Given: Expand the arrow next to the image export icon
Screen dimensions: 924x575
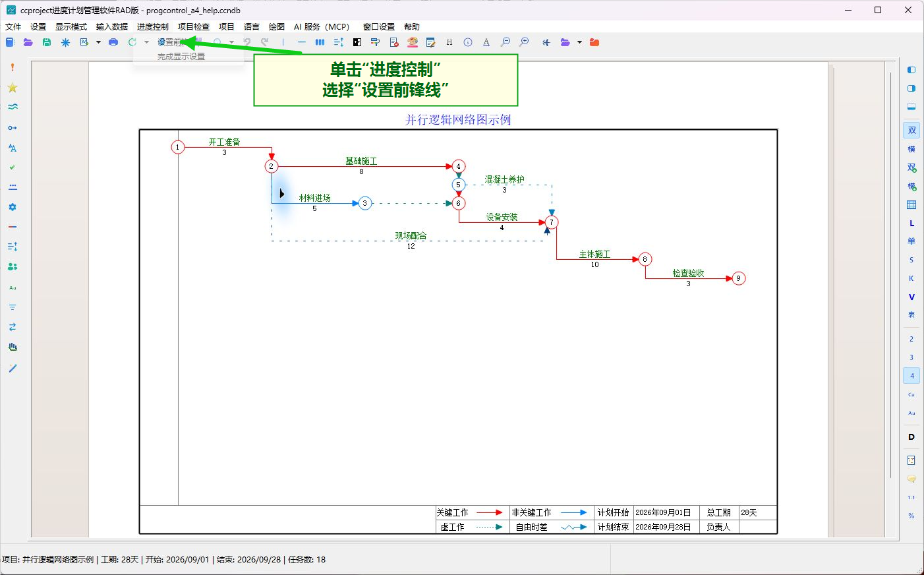Looking at the screenshot, I should (98, 42).
